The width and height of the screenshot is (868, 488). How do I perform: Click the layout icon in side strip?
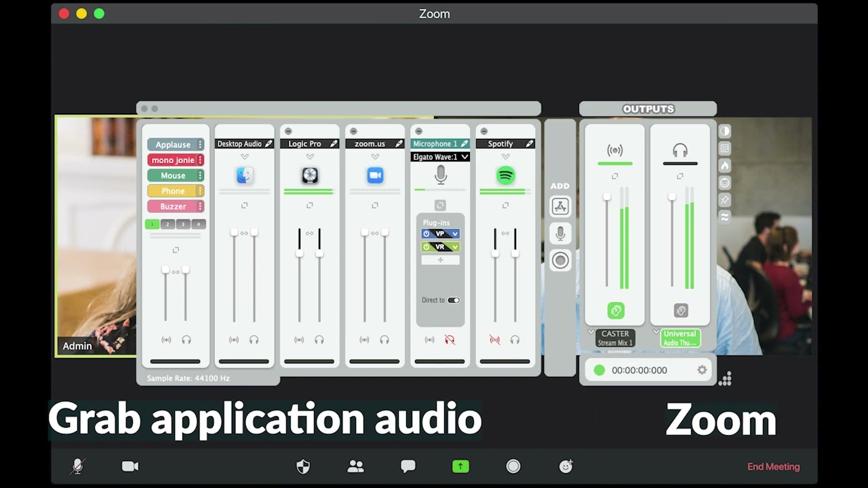[724, 148]
